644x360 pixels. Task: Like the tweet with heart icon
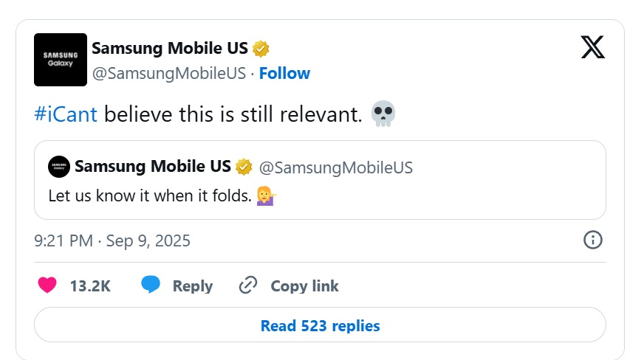pyautogui.click(x=47, y=285)
